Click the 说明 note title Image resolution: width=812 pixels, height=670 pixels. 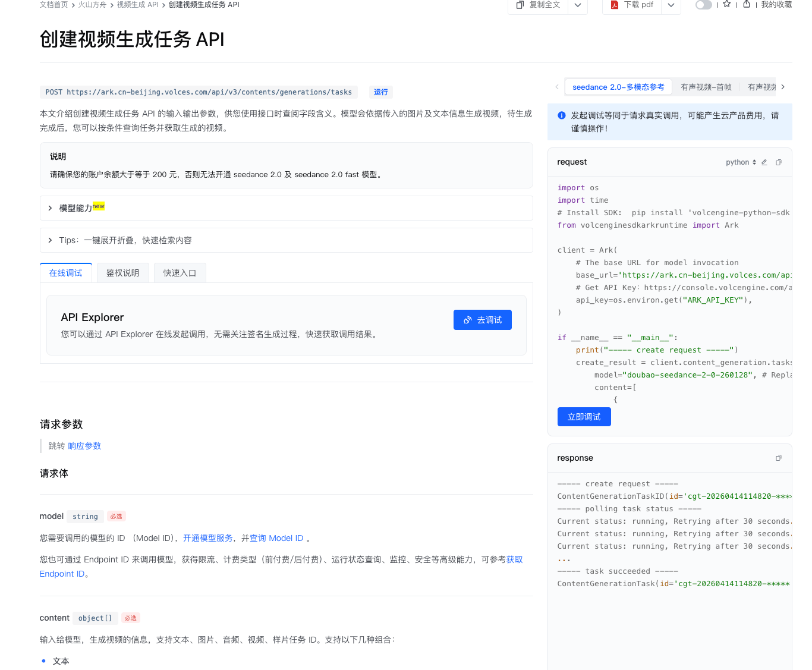[x=58, y=156]
